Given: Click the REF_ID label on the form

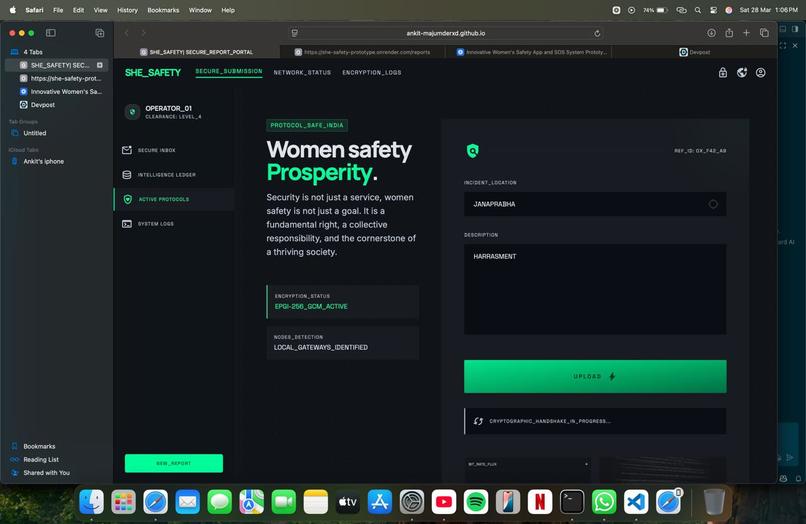Looking at the screenshot, I should coord(700,151).
